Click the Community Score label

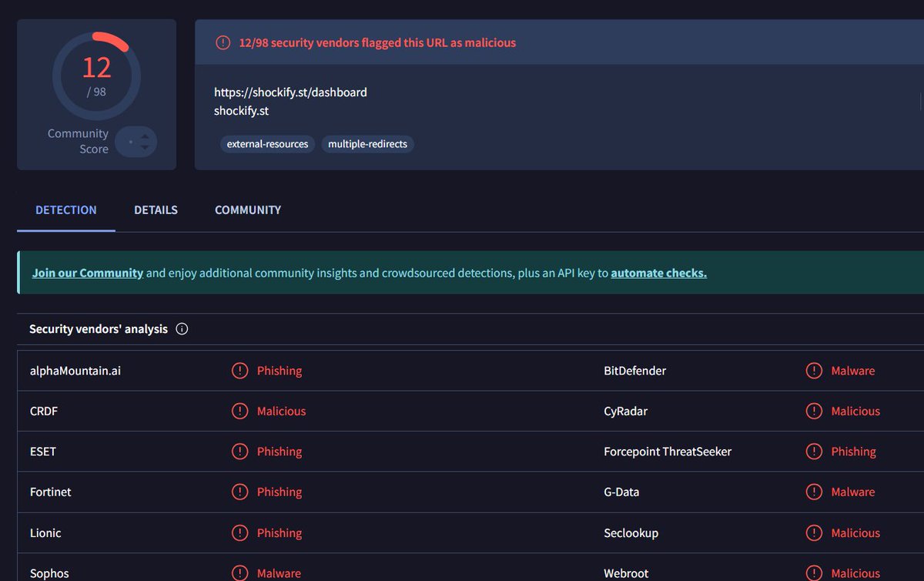(x=78, y=141)
